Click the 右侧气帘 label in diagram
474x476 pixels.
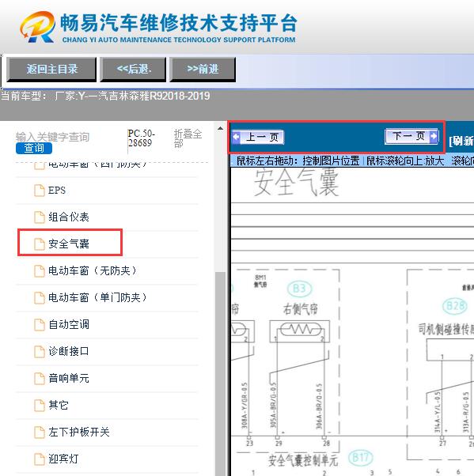(x=301, y=309)
